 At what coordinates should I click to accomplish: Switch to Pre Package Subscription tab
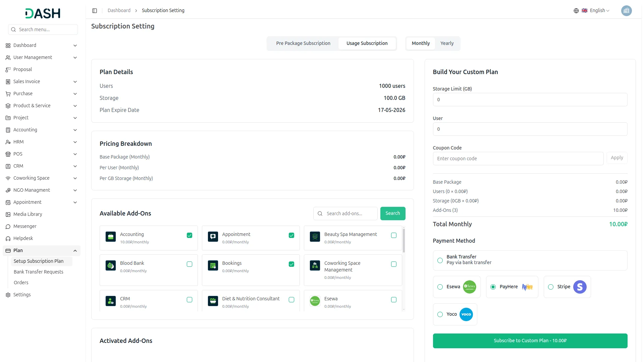tap(303, 44)
